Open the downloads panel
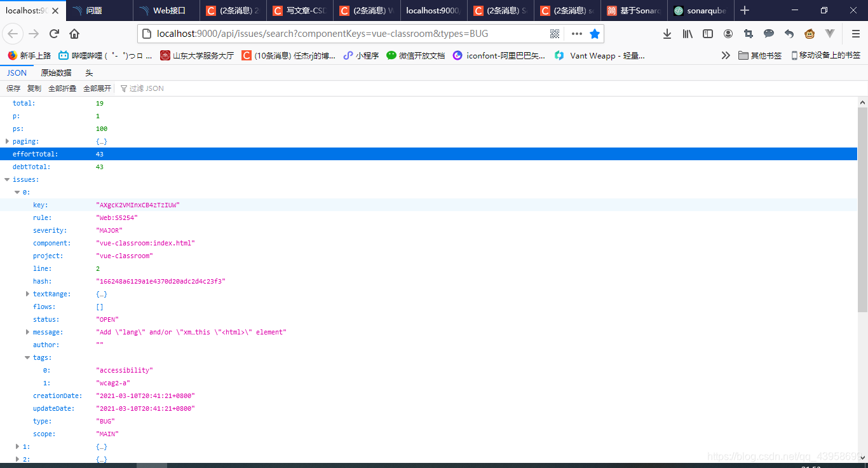 tap(667, 34)
